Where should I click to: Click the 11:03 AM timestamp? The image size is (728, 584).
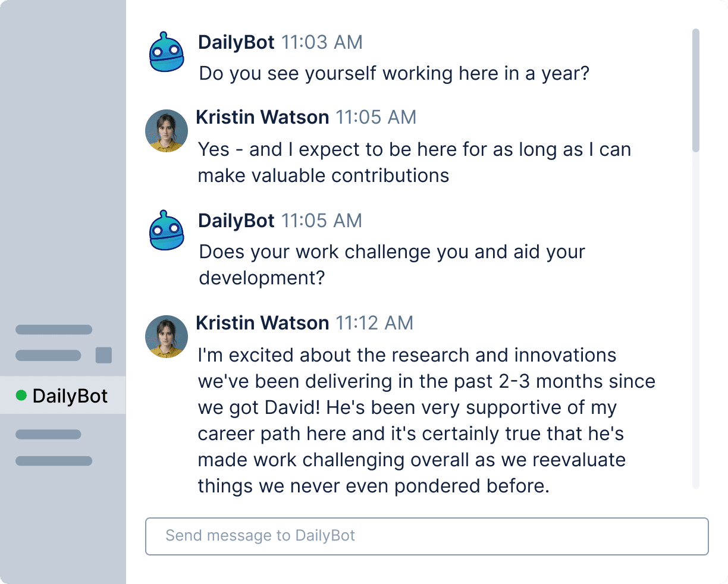point(322,42)
